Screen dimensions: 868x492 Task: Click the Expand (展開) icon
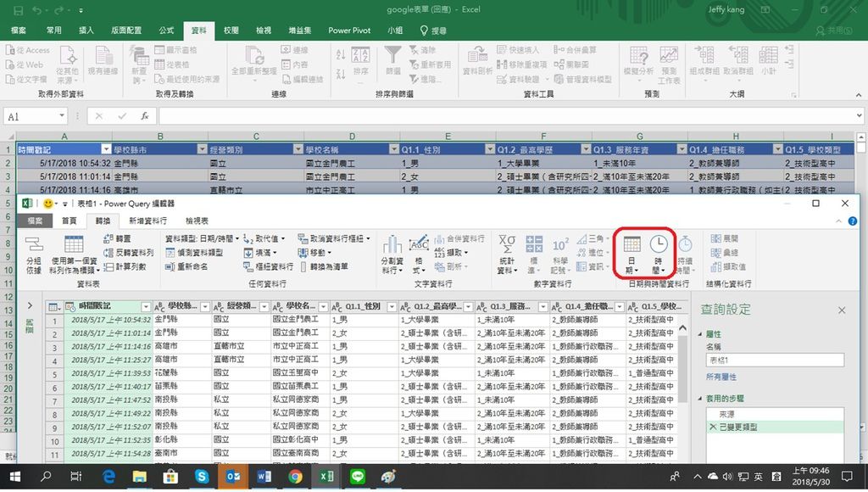(715, 239)
